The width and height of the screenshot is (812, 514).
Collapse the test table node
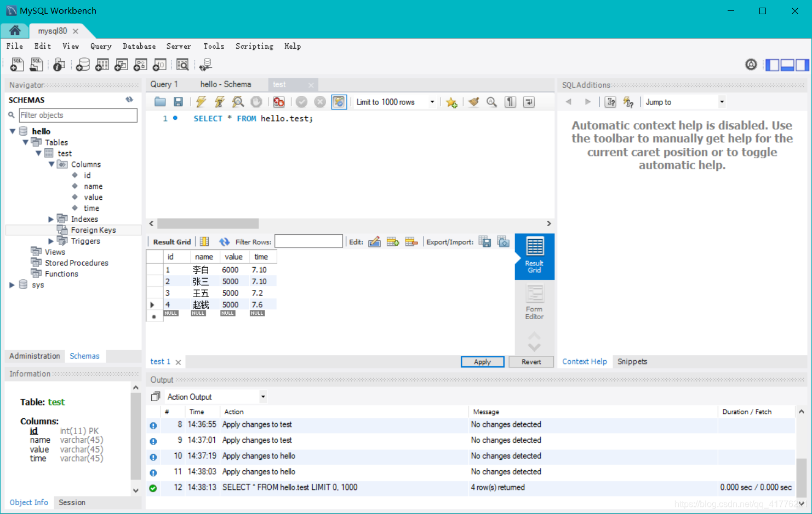(x=38, y=153)
